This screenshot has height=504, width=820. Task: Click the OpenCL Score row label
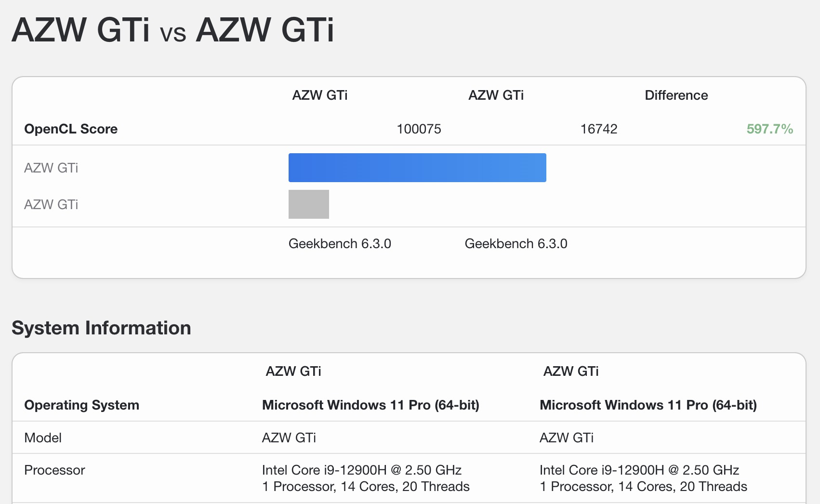coord(71,129)
